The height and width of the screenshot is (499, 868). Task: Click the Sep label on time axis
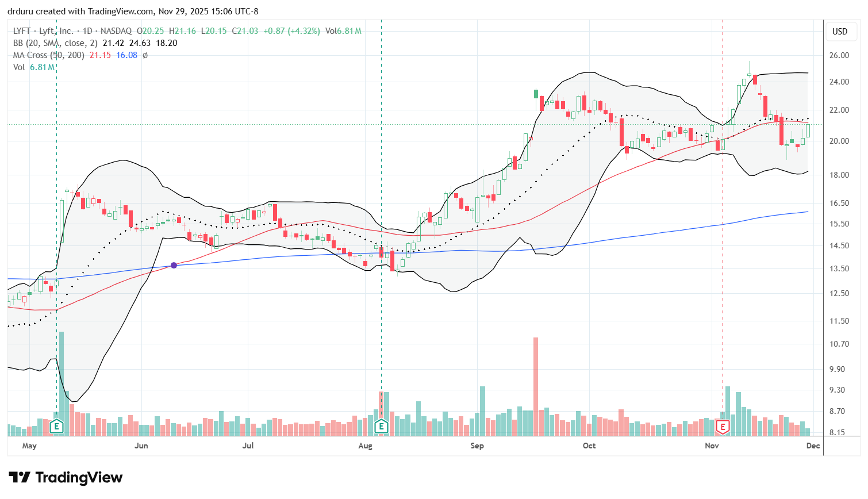coord(477,446)
